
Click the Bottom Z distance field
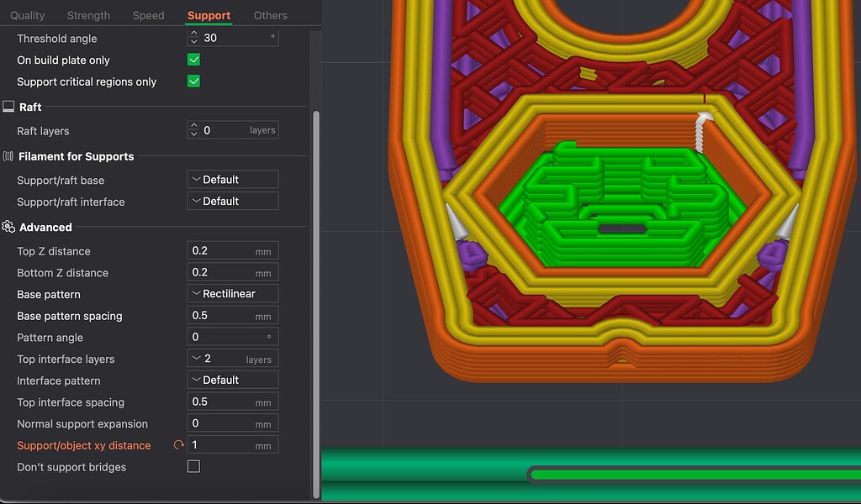click(x=233, y=272)
